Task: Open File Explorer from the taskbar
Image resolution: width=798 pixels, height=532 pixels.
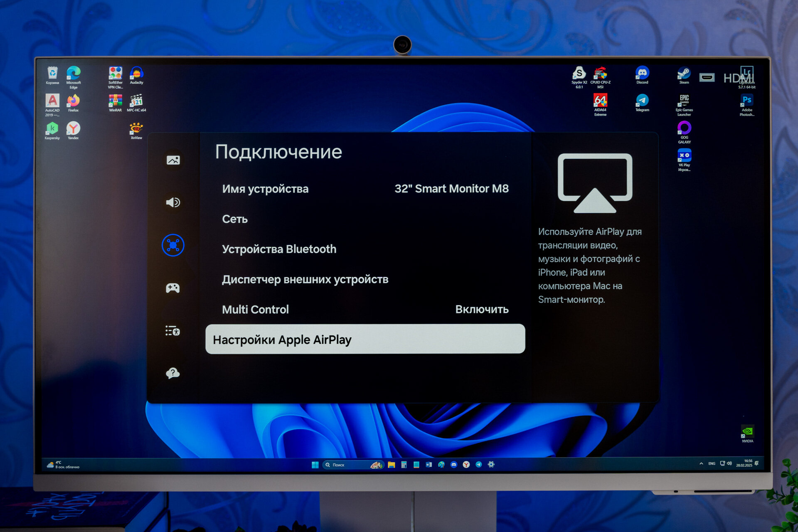Action: coord(392,465)
